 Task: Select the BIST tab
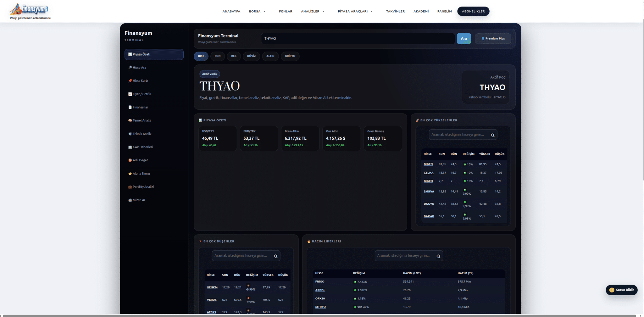[x=201, y=56]
